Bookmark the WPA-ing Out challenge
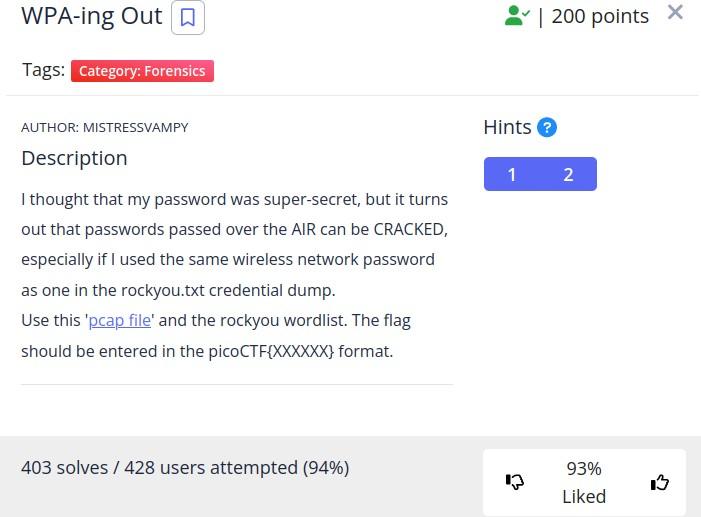Viewport: 701px width, 517px height. coord(188,18)
